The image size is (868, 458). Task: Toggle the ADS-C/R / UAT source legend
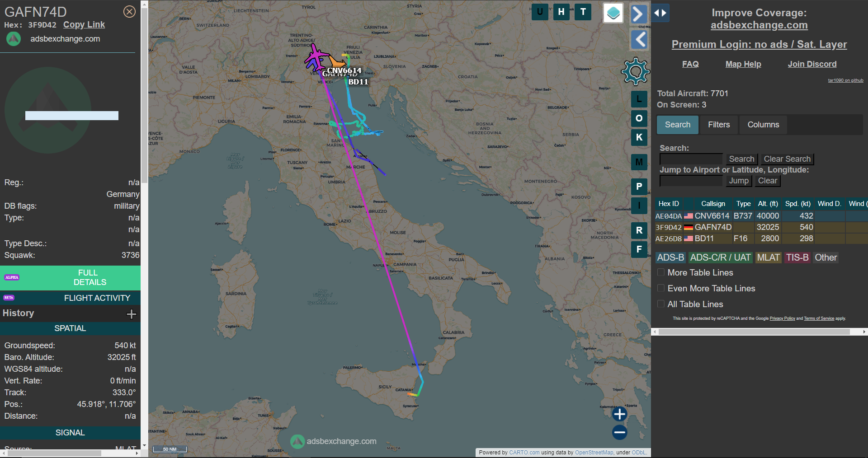(x=720, y=257)
